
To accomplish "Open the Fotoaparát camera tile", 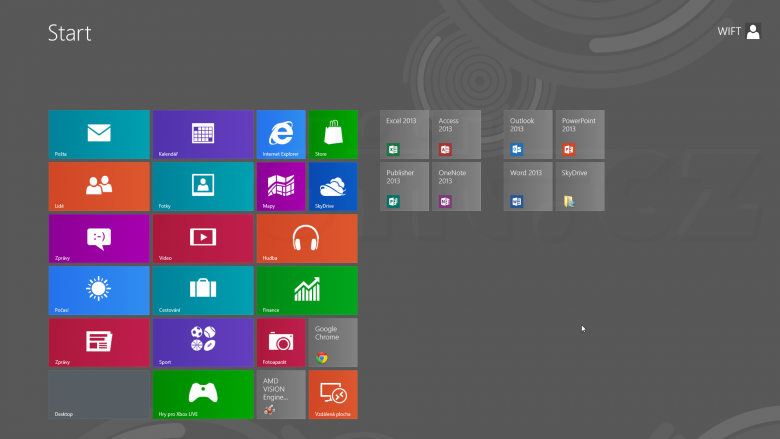I will click(x=281, y=343).
